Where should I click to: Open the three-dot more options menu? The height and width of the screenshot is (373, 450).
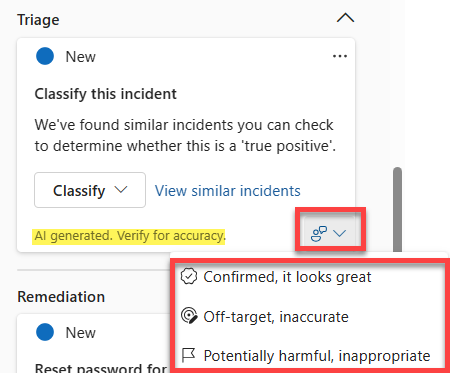[x=340, y=56]
